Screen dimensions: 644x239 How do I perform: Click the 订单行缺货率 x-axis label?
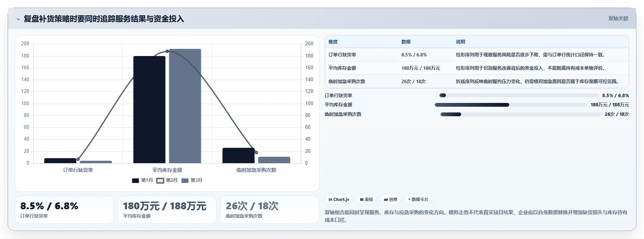coord(78,170)
